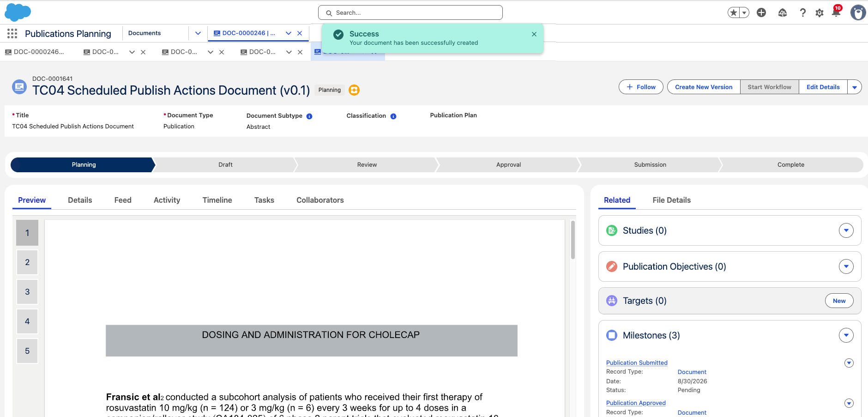Open the third subtab dropdown chevron

point(211,52)
